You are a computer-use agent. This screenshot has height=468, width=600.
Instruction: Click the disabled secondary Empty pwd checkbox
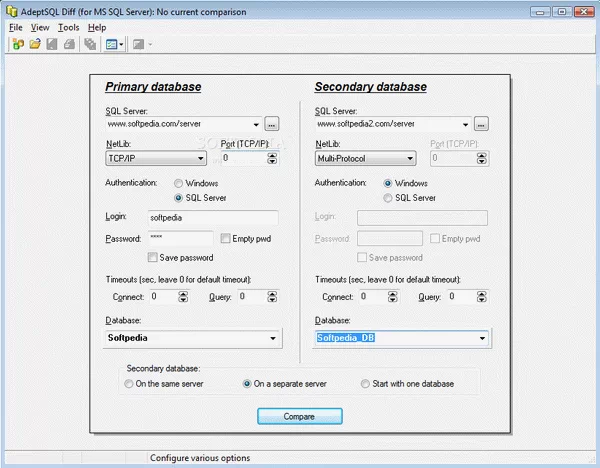(x=435, y=238)
